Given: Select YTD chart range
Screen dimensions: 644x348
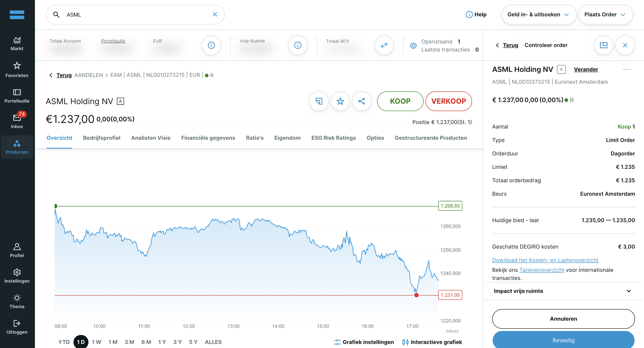Looking at the screenshot, I should pos(64,342).
